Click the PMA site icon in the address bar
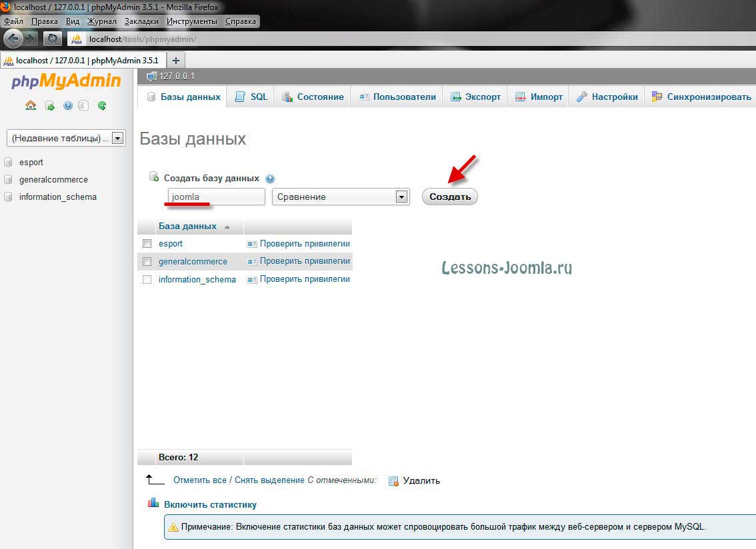756x549 pixels. coord(77,39)
